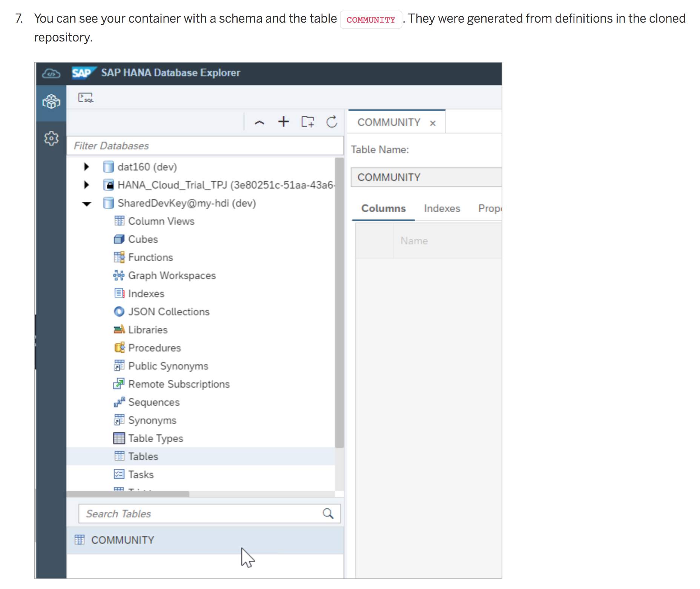Click the search magnifier in Search Tables
Screen dimensions: 700x589
coord(328,513)
